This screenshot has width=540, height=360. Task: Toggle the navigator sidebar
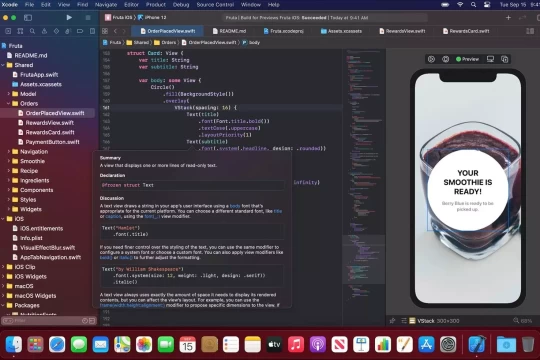28,17
